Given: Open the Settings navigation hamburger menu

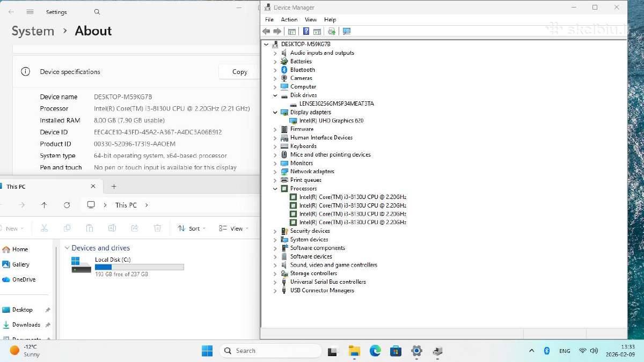Looking at the screenshot, I should coord(30,12).
